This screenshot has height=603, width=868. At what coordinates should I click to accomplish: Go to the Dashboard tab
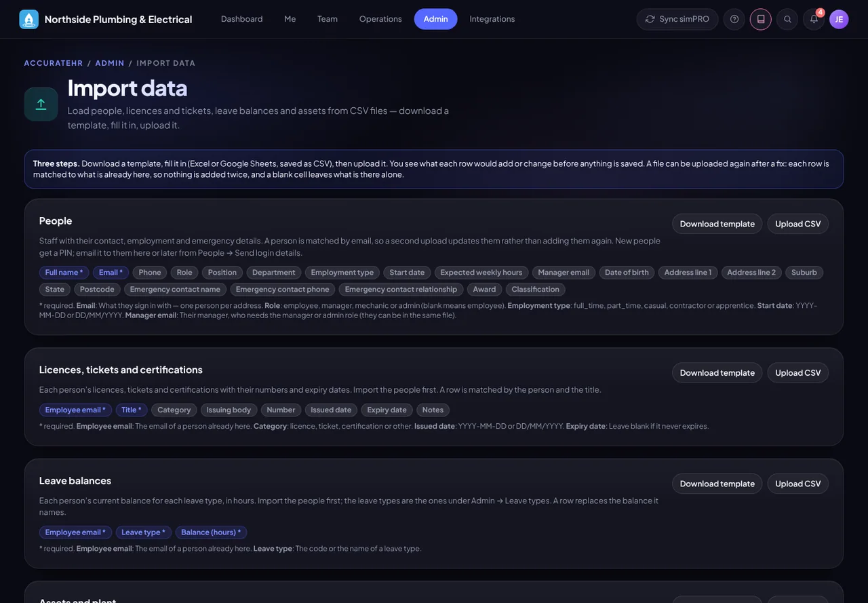click(x=242, y=19)
